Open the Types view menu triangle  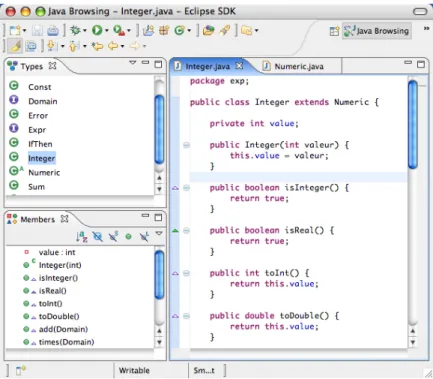point(133,63)
